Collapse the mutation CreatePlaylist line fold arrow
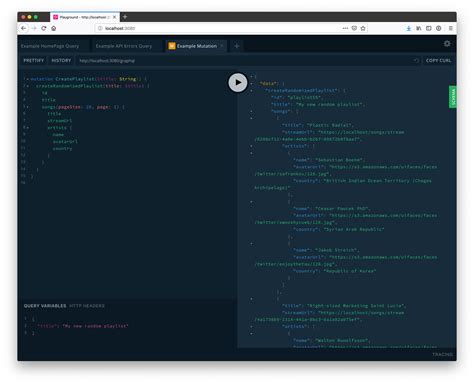The width and height of the screenshot is (474, 384). [x=28, y=79]
